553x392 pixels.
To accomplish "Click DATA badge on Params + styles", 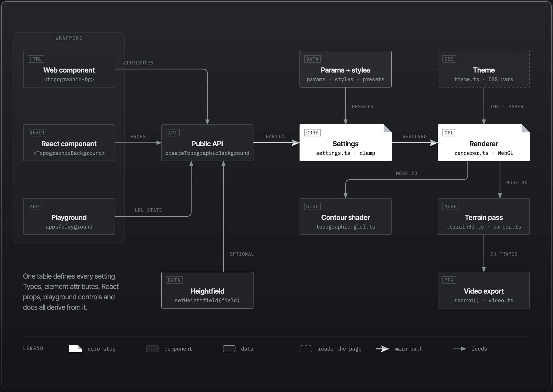I will pos(313,59).
